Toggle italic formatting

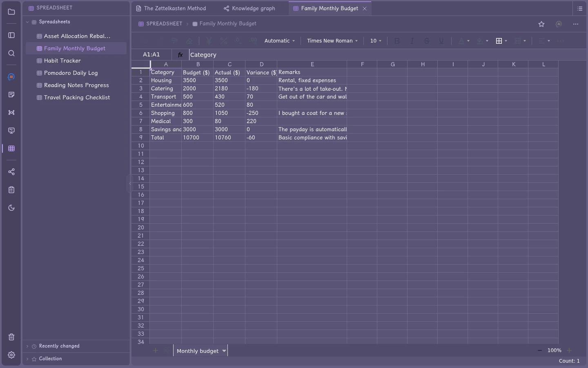[x=412, y=41]
